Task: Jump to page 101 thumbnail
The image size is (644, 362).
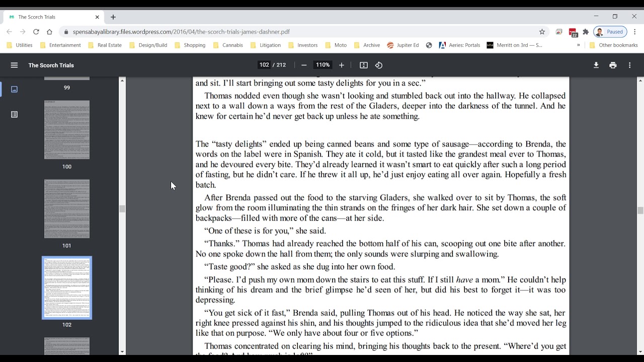Action: (67, 209)
